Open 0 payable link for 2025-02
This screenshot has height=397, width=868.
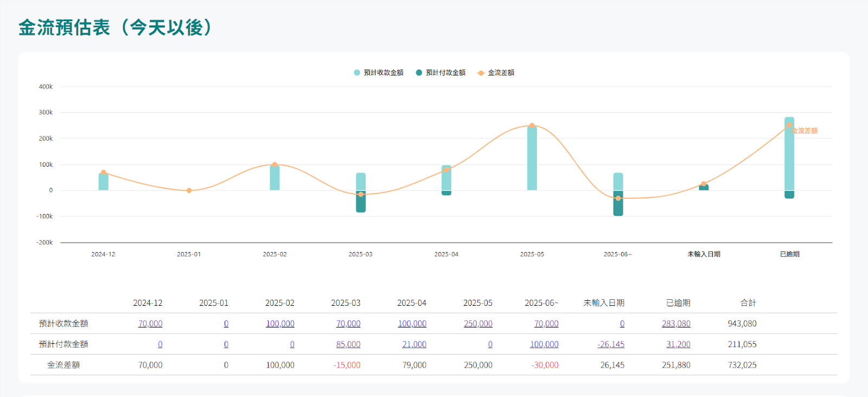[x=292, y=344]
